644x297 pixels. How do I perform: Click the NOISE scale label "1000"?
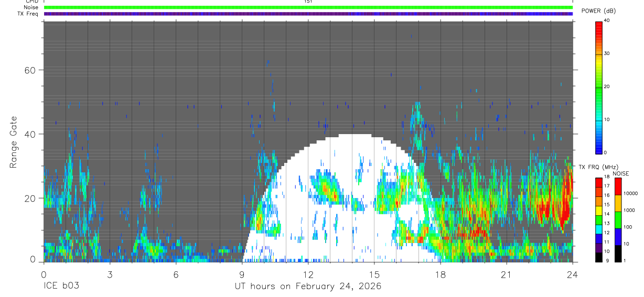coord(630,210)
